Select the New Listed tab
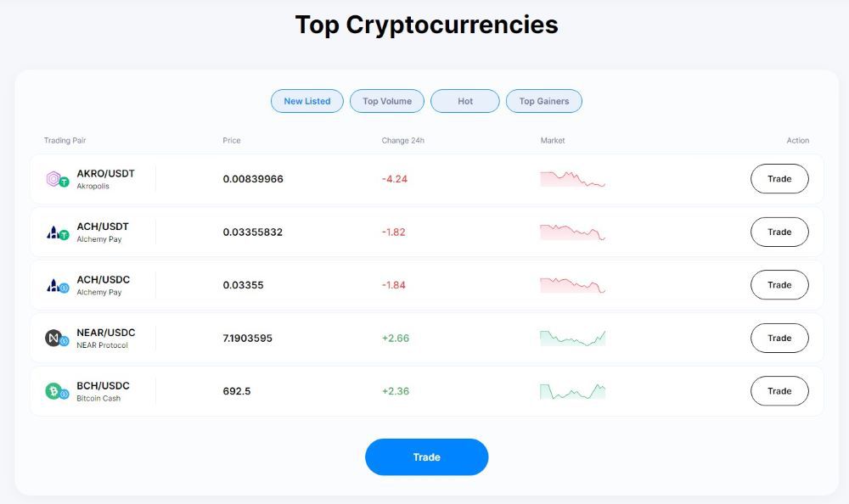 (x=306, y=101)
